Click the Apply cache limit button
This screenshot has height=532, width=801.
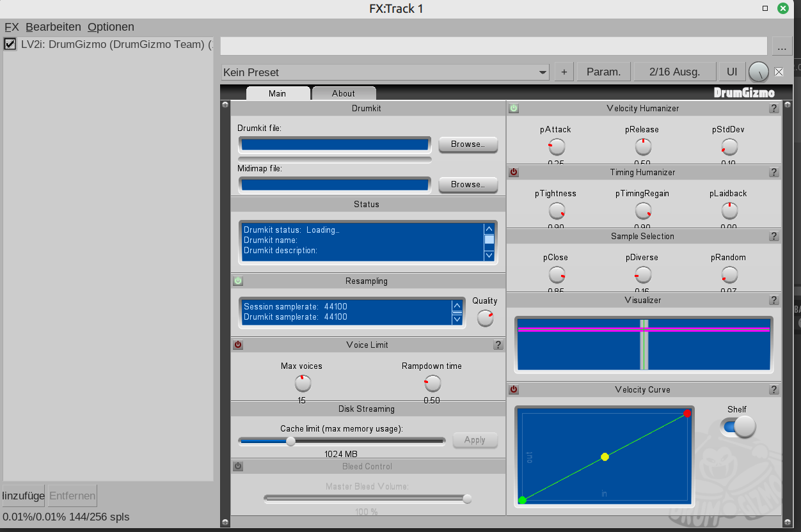click(475, 440)
